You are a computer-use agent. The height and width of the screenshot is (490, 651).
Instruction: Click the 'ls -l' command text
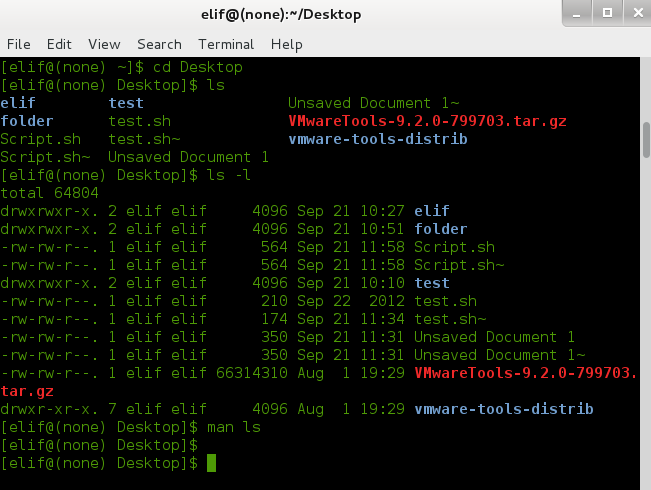coord(229,175)
